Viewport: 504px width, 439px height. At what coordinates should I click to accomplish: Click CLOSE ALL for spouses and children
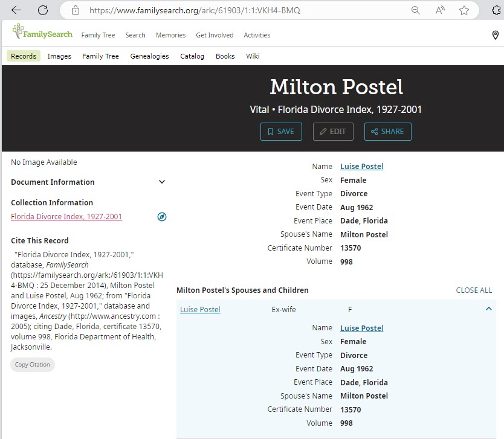[474, 290]
